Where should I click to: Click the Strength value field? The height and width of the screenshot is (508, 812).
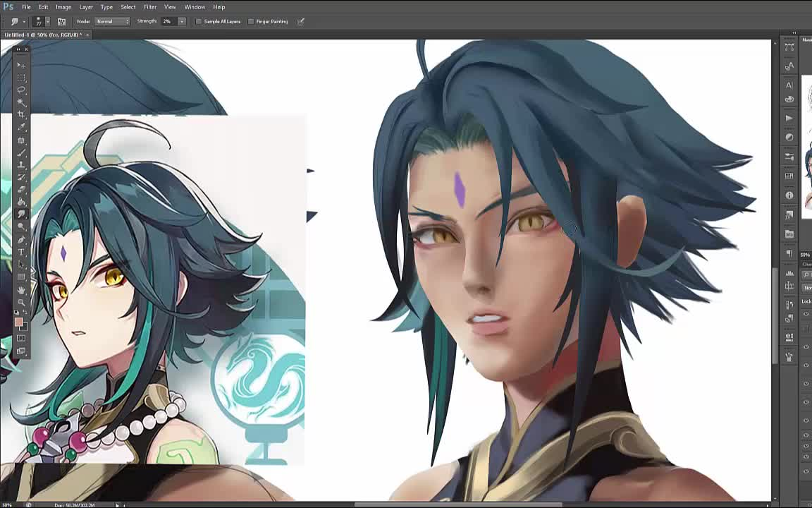[x=169, y=22]
